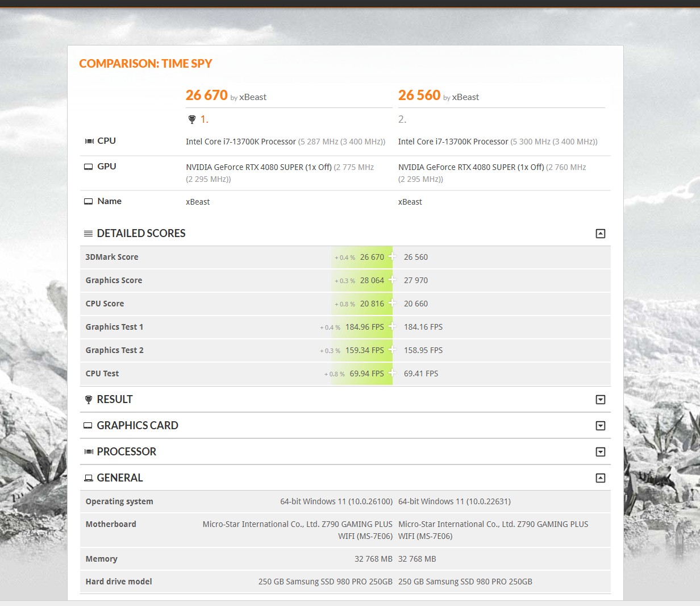Click the chip icon beside the Processor heading
700x606 pixels.
pos(88,452)
